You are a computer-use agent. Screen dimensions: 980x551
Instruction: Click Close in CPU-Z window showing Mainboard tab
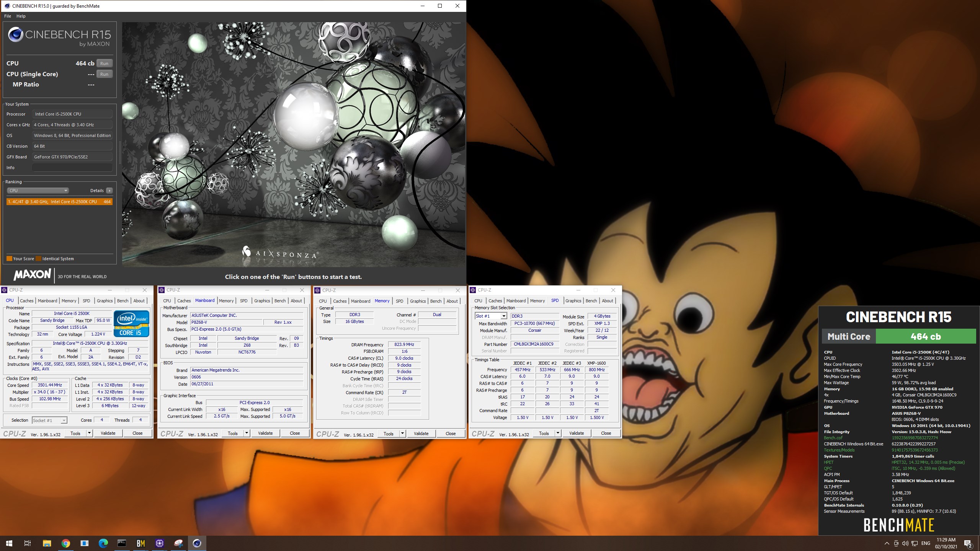coord(295,433)
